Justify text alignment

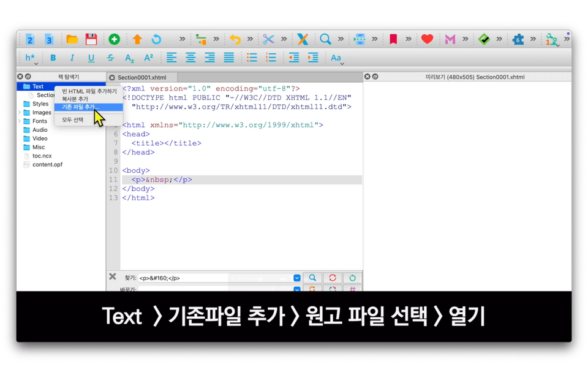point(228,58)
